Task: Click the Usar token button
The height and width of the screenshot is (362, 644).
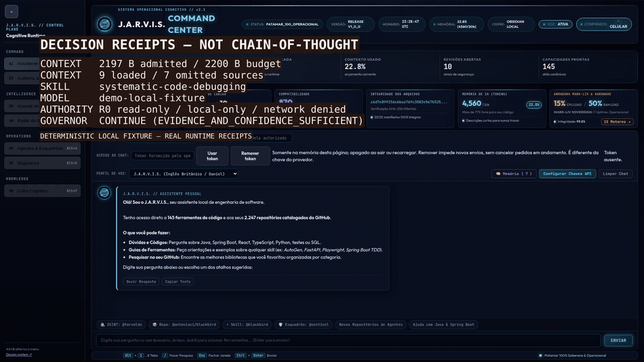Action: [212, 156]
